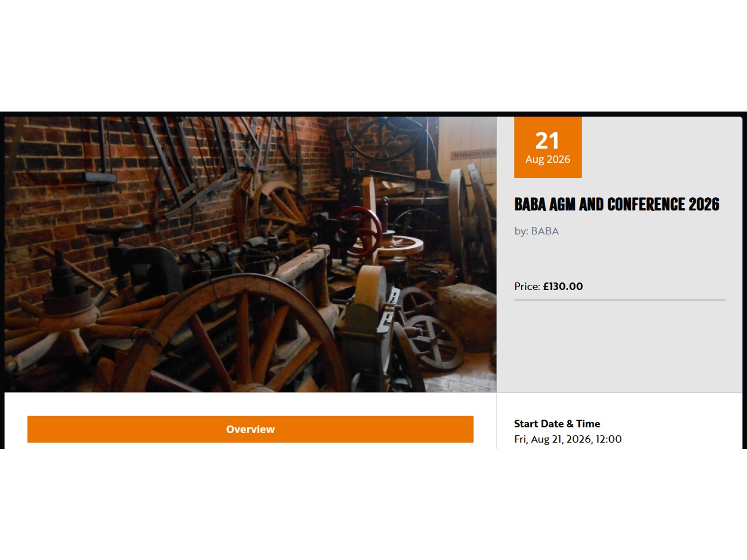Click the divider line under the price
The width and height of the screenshot is (747, 560).
[620, 300]
